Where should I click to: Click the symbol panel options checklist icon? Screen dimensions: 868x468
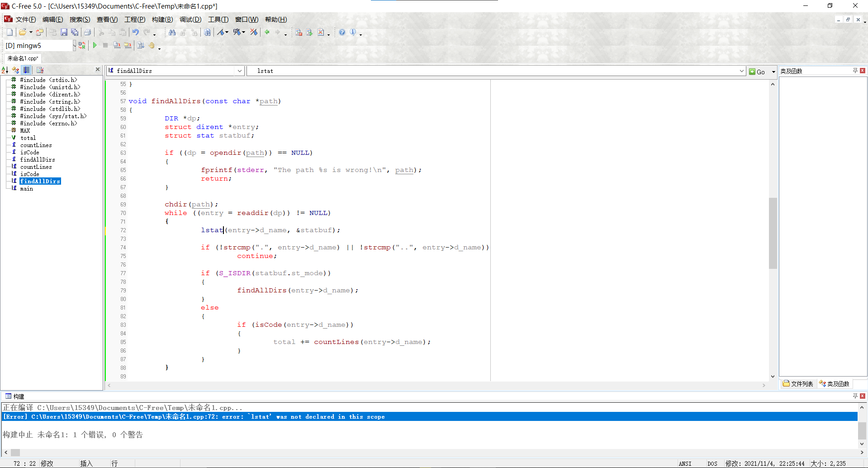coord(40,70)
